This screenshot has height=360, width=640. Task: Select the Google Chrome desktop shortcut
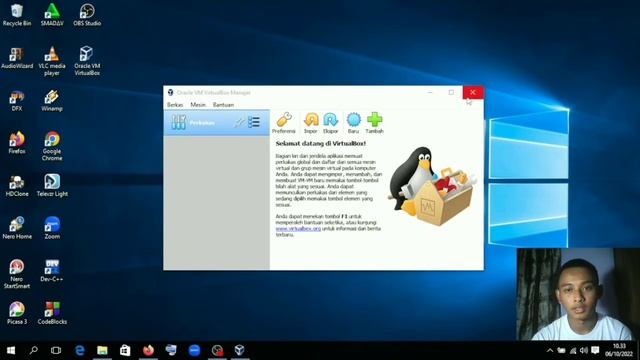(52, 147)
